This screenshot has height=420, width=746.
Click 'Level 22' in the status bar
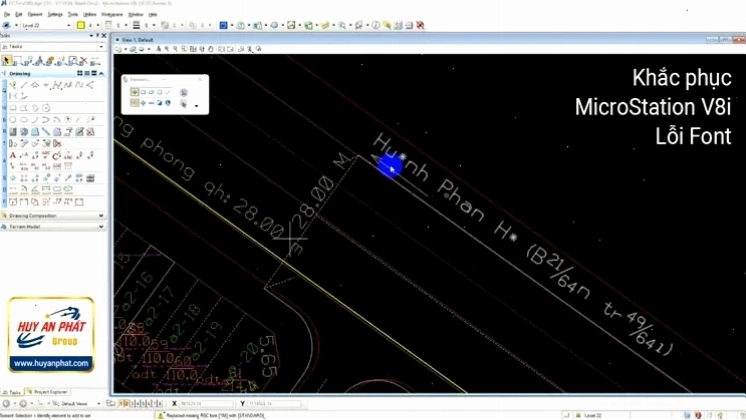592,415
